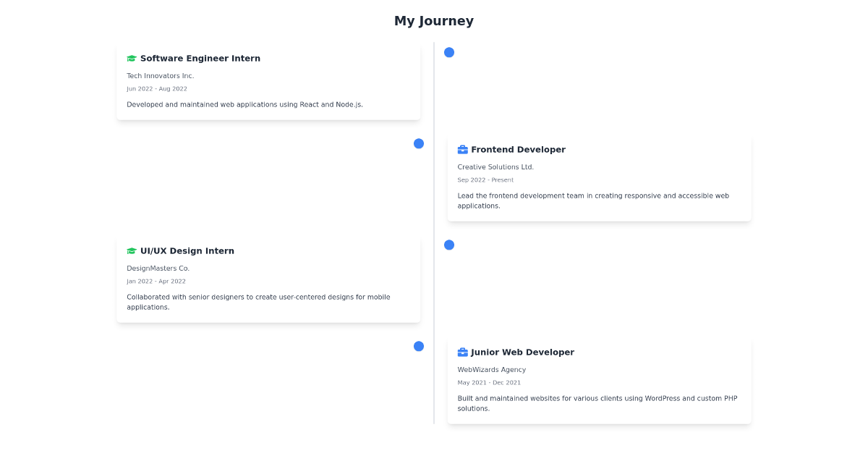Select the DesignMasters Co. company name
Screen dimensions: 868x456
tap(158, 268)
